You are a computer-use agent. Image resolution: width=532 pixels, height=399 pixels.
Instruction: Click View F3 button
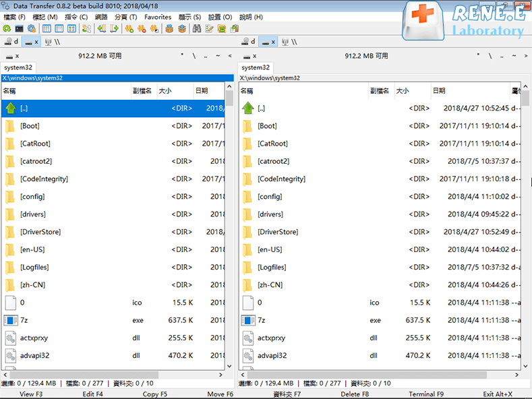coord(31,394)
